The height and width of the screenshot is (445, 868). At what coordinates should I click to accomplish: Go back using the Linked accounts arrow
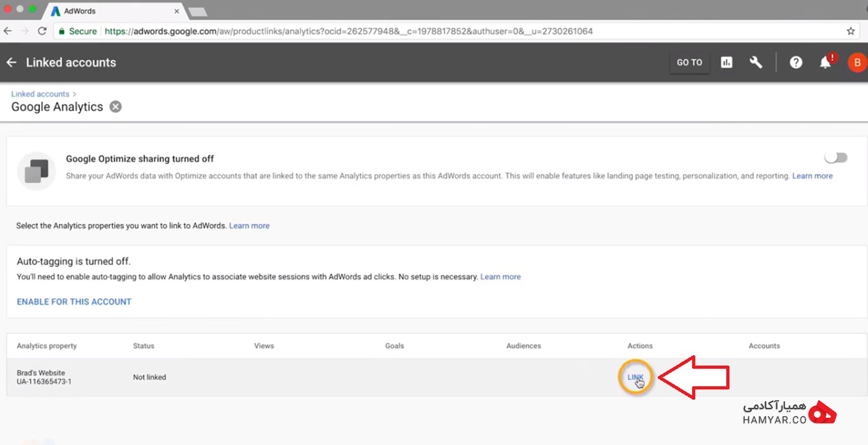tap(12, 62)
